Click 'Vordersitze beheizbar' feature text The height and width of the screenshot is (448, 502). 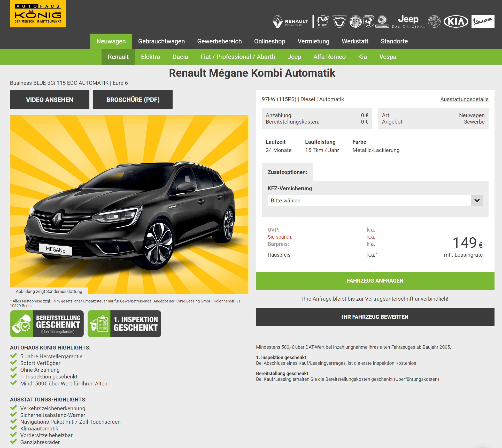pos(47,435)
